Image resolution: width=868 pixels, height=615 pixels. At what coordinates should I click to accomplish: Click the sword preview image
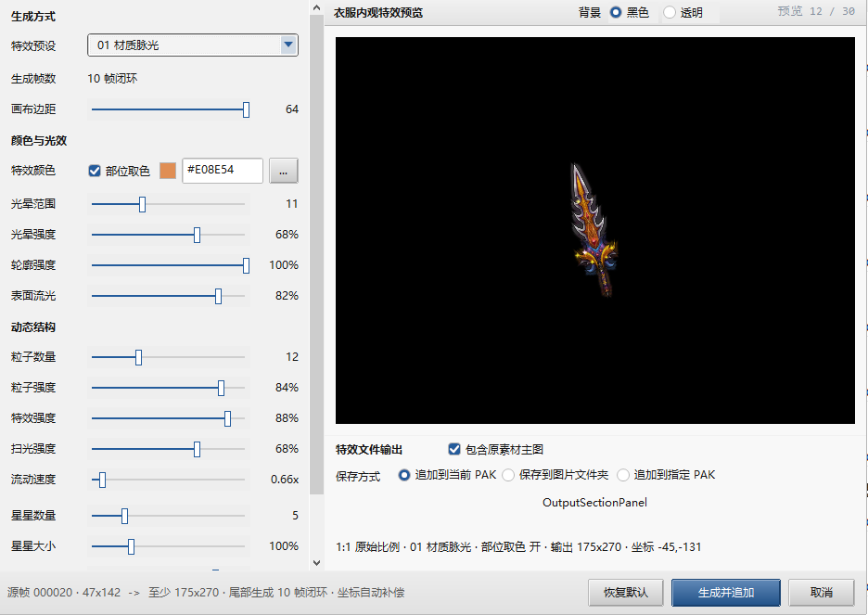click(594, 230)
